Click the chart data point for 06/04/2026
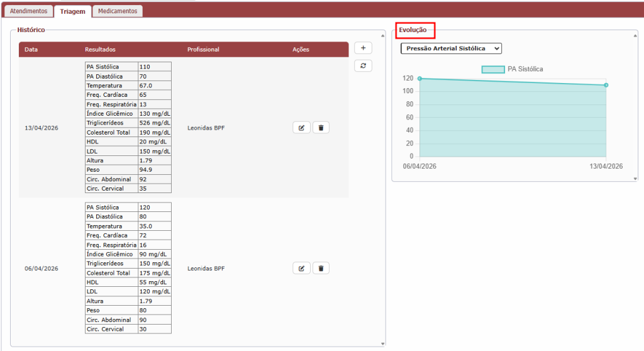This screenshot has width=644, height=351. click(419, 79)
